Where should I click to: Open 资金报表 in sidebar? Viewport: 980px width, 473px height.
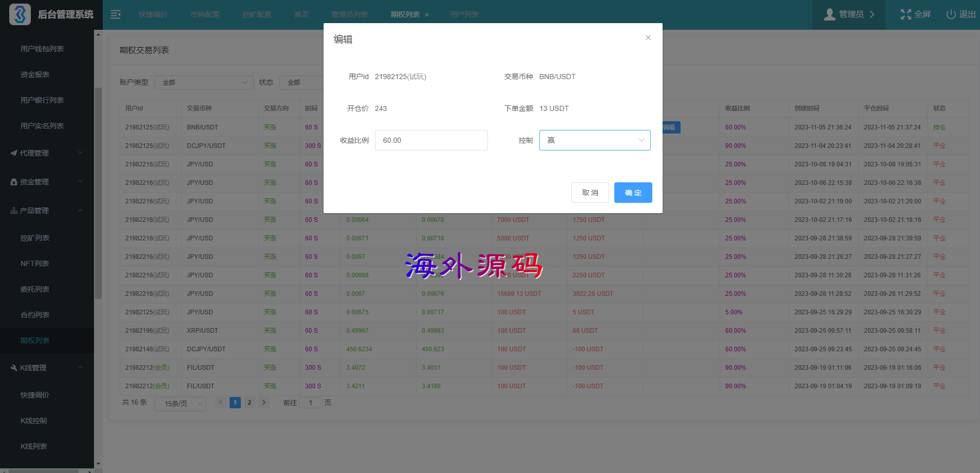(x=35, y=74)
